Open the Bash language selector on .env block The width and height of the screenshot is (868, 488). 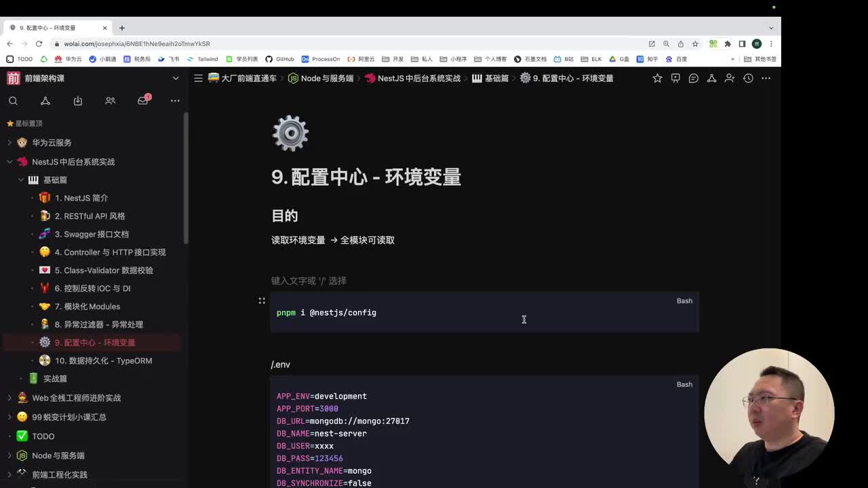tap(684, 384)
